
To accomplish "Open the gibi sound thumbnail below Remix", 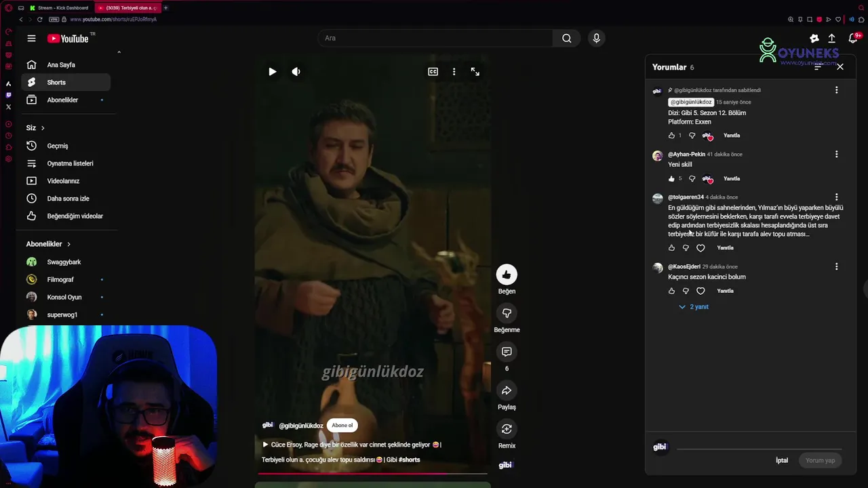I will click(505, 465).
